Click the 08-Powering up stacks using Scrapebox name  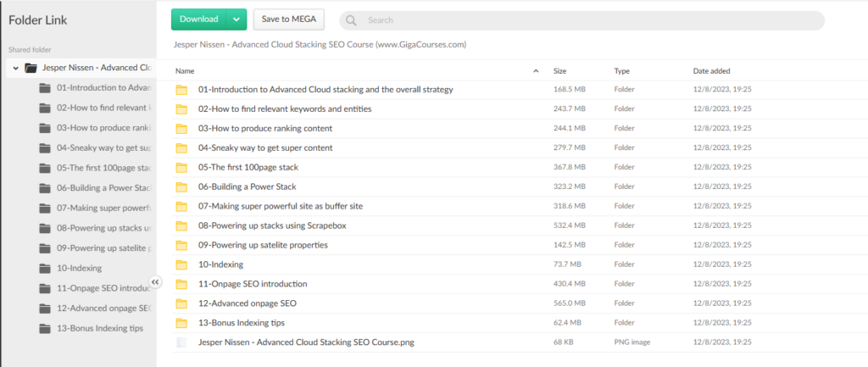pyautogui.click(x=272, y=225)
